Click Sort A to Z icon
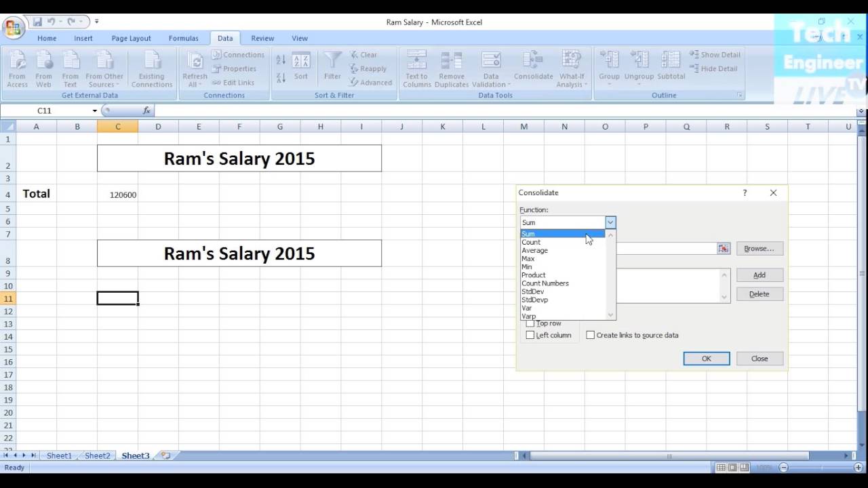Image resolution: width=868 pixels, height=488 pixels. pos(281,60)
